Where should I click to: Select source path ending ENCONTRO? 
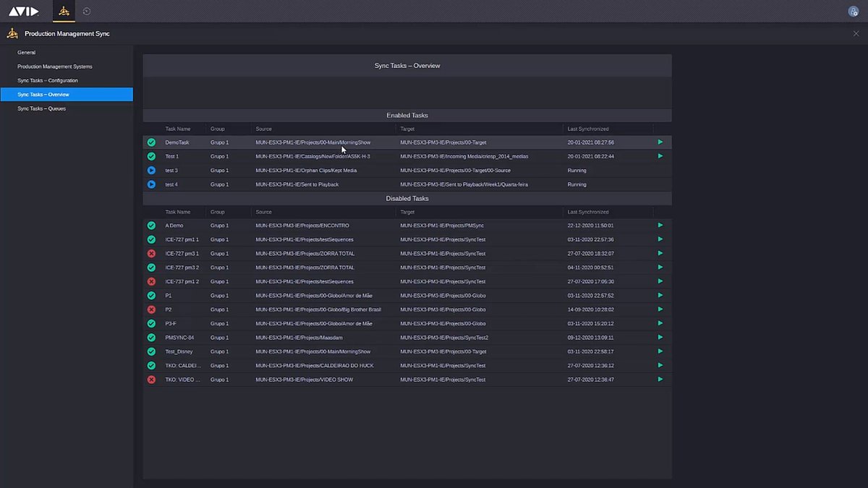click(302, 226)
